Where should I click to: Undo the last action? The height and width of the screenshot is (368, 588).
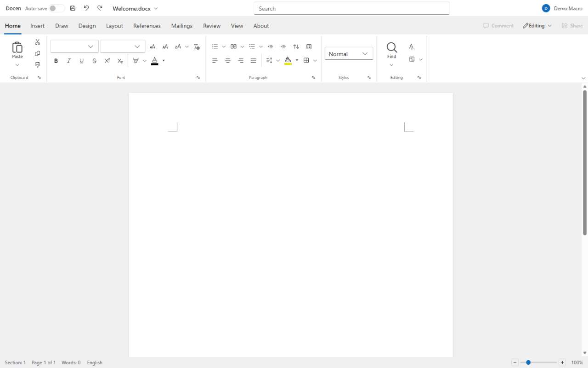pyautogui.click(x=86, y=8)
